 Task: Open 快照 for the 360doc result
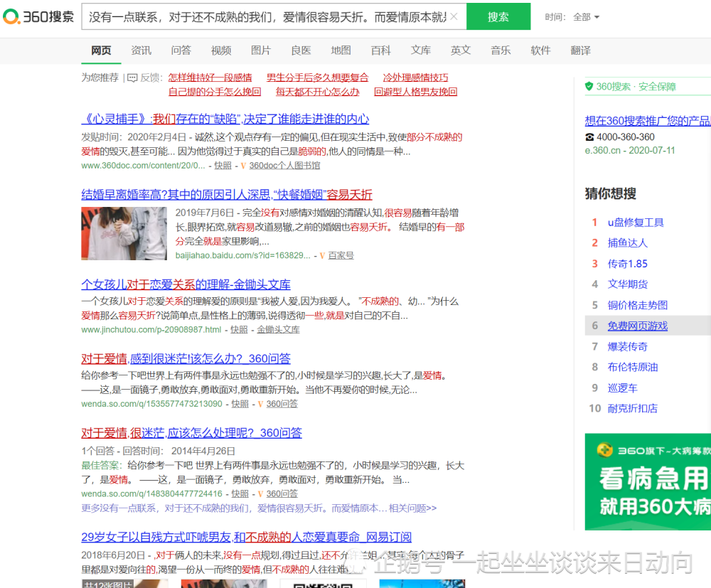click(x=223, y=166)
